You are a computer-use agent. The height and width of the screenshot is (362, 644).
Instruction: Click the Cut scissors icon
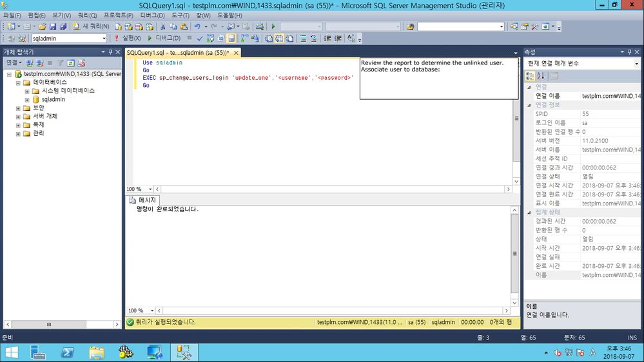point(162,26)
